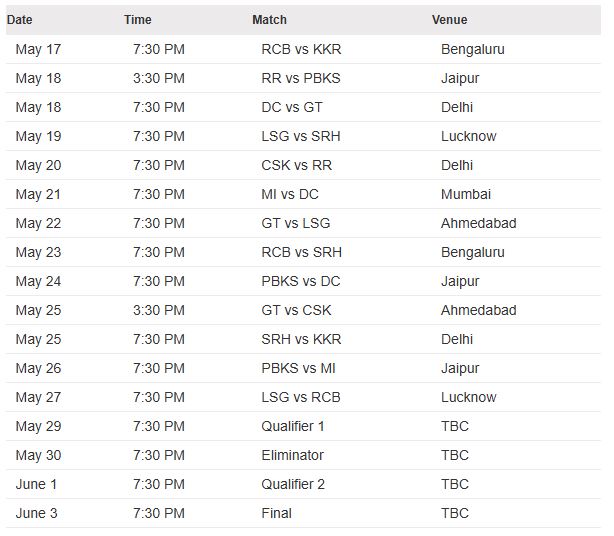614x536 pixels.
Task: Select the RR vs PBKS match
Action: coord(299,78)
